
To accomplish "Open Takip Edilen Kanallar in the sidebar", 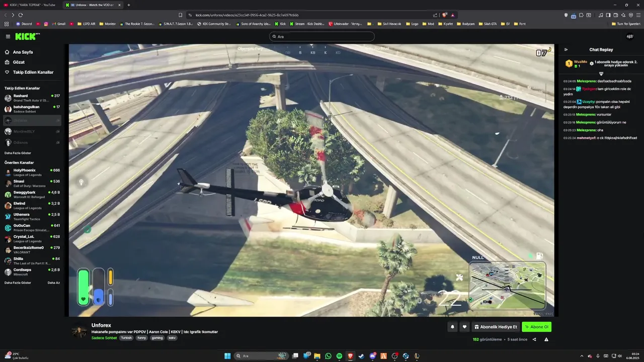I will click(29, 72).
